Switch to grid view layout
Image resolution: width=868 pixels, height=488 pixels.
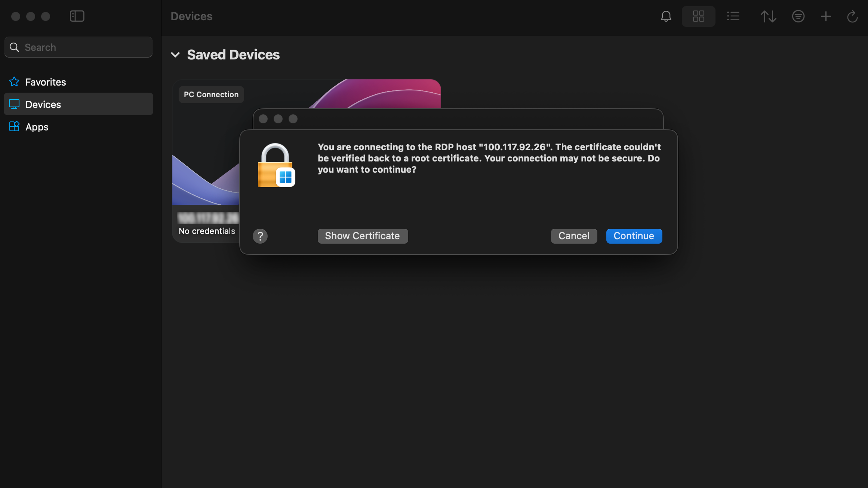tap(698, 16)
